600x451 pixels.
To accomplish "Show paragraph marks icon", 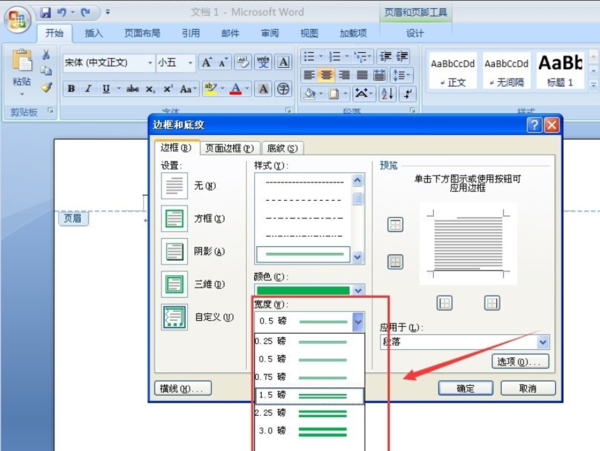I will pos(408,93).
